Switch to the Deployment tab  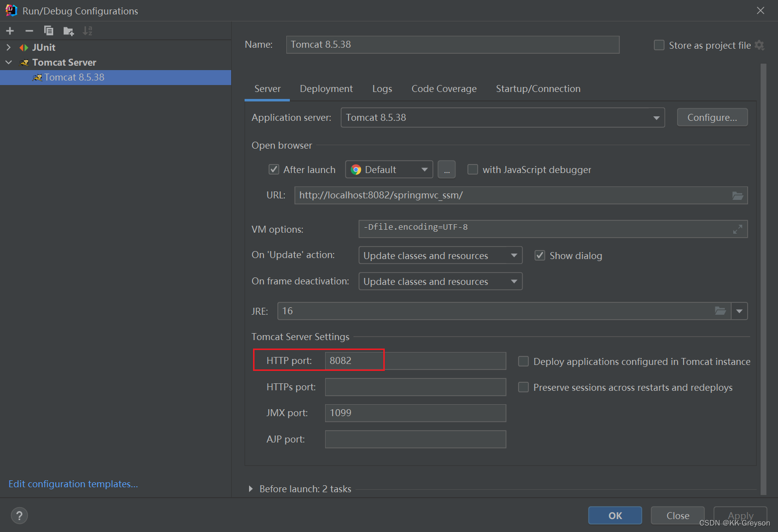326,89
